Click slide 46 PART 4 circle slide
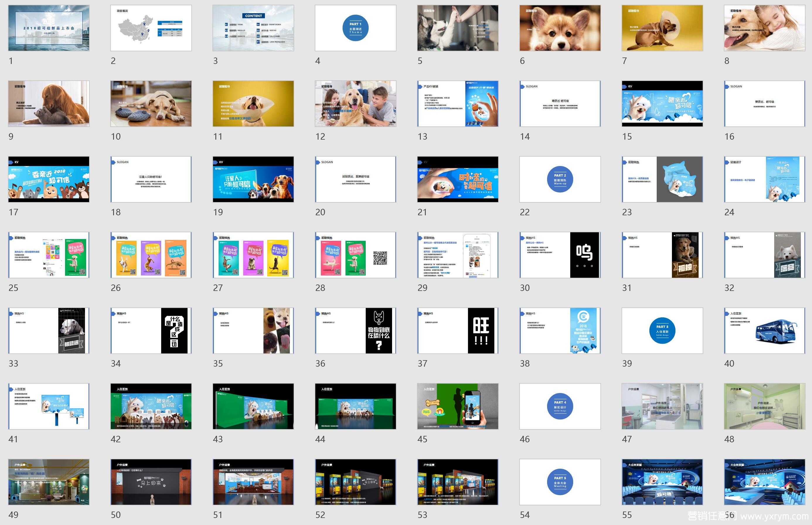812x525 pixels. pyautogui.click(x=560, y=407)
